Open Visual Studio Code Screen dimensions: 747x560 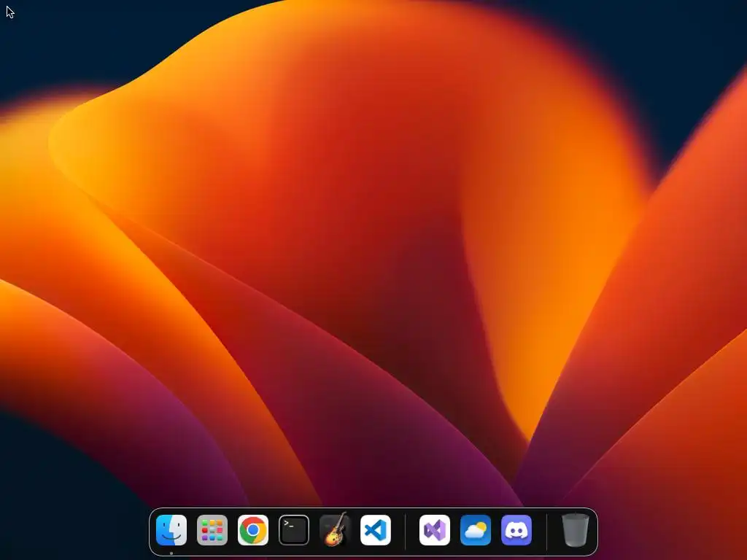point(376,530)
